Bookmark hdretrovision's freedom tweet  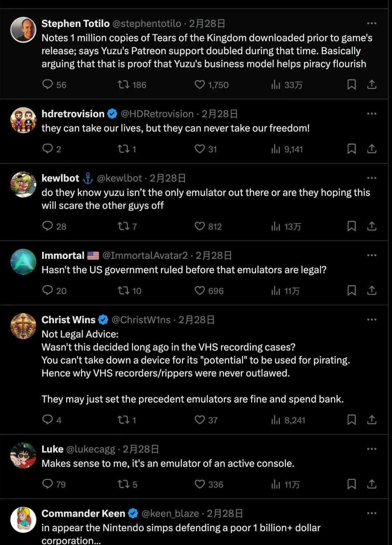(x=351, y=149)
